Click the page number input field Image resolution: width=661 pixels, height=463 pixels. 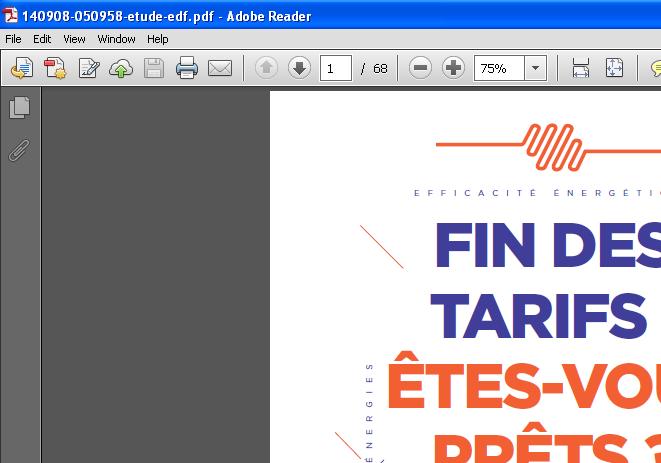click(x=335, y=68)
